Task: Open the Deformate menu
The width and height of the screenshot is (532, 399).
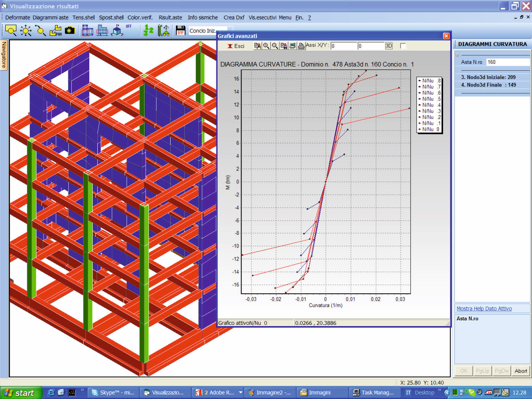Action: point(18,18)
